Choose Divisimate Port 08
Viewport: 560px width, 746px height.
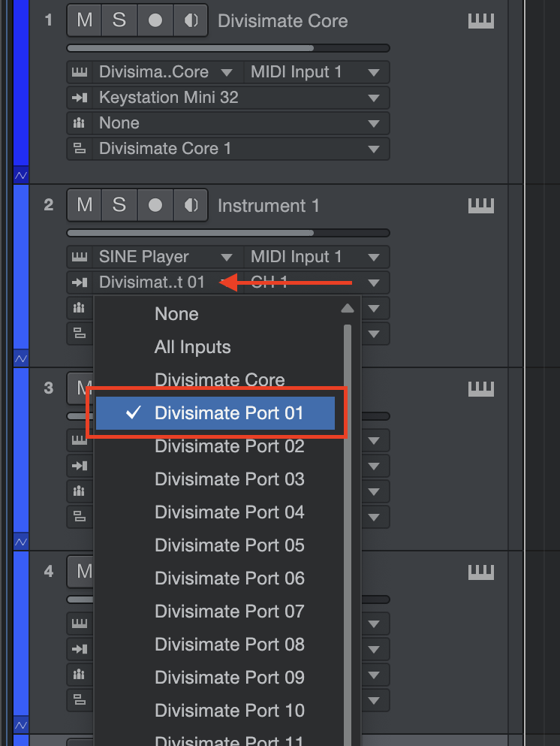click(215, 645)
